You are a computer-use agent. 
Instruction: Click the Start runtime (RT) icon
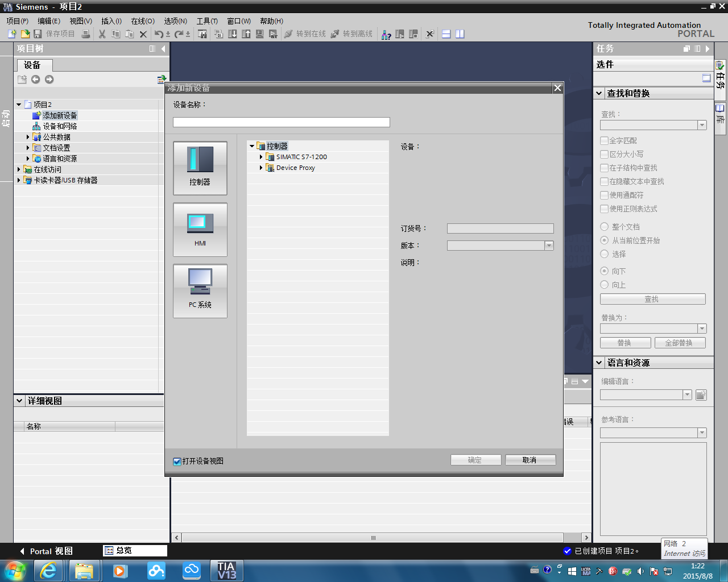pos(274,34)
